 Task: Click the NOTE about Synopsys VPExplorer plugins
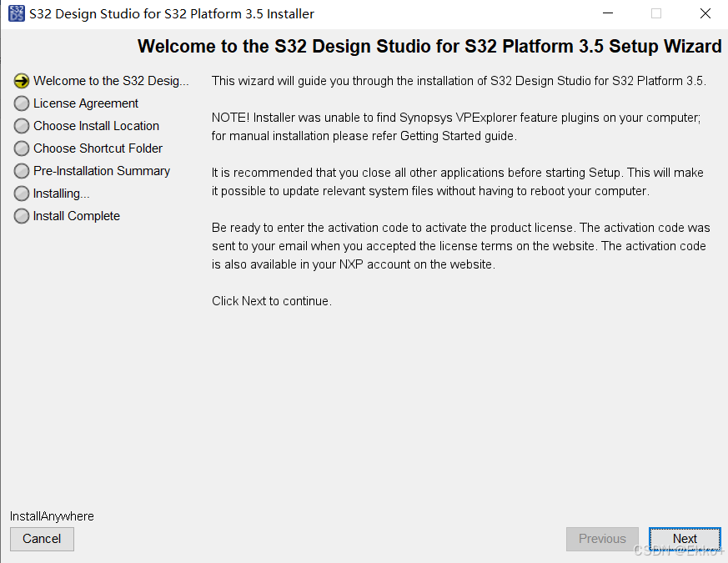(x=456, y=118)
